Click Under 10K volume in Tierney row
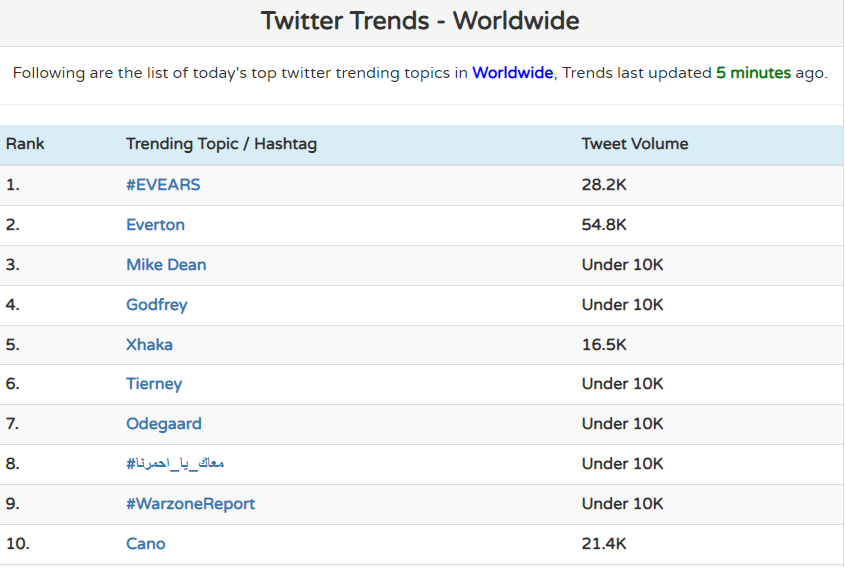The height and width of the screenshot is (567, 845). (x=622, y=384)
